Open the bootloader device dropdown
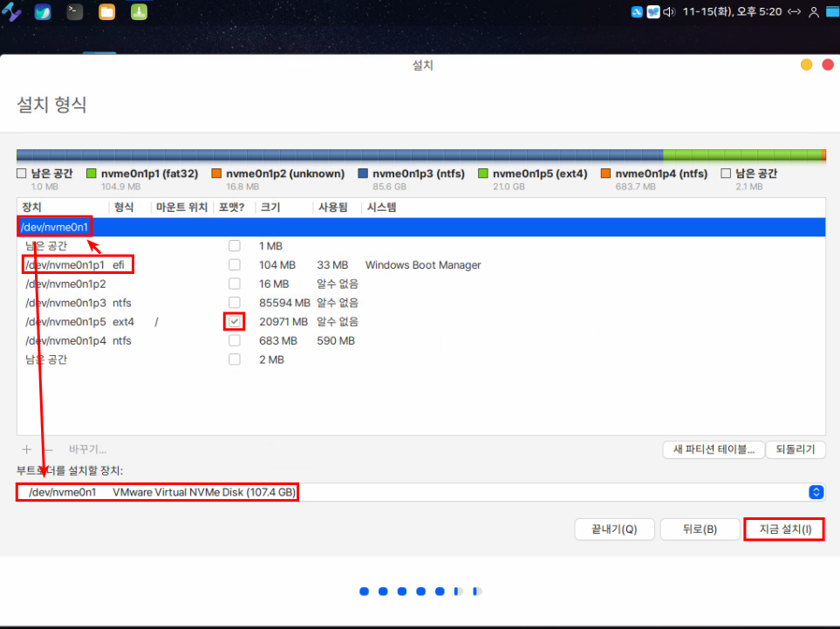 point(816,492)
